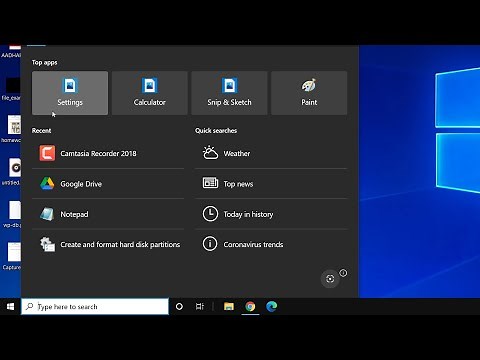Click the 'Type here to search' box
Image resolution: width=480 pixels, height=360 pixels.
[95, 306]
